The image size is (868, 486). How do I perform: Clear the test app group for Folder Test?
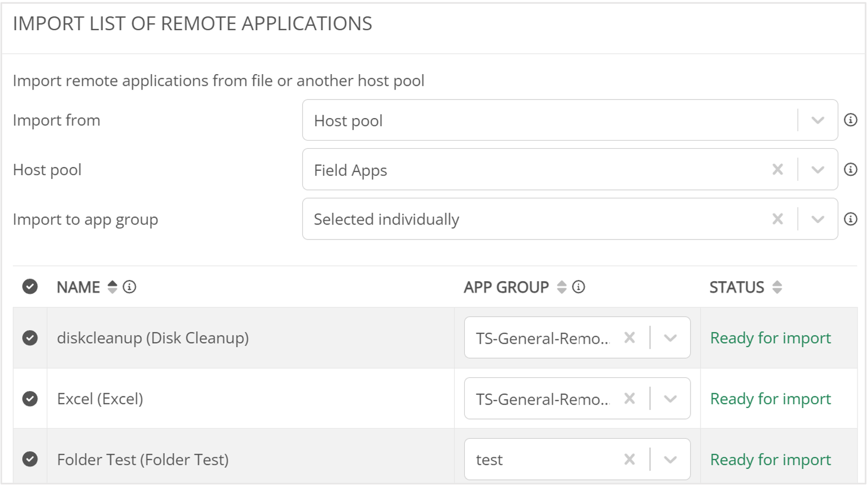click(x=630, y=459)
